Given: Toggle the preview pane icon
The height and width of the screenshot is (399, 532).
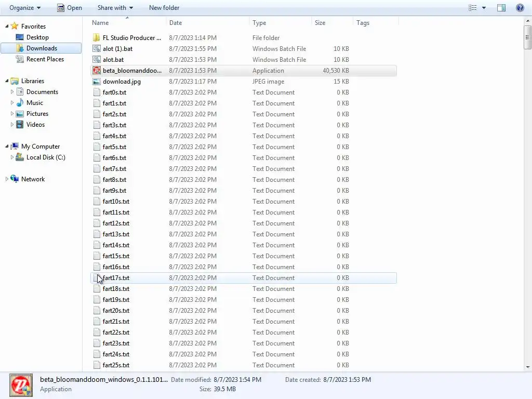Looking at the screenshot, I should click(501, 7).
